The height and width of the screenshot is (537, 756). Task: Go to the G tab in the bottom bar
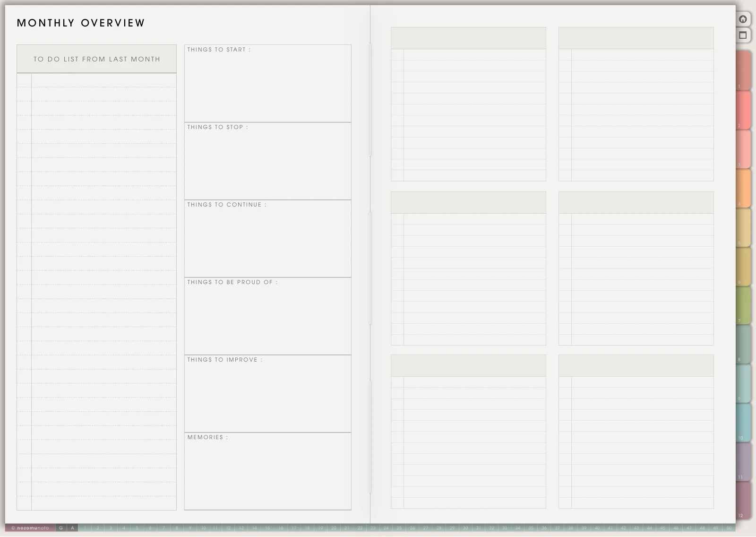coord(61,528)
